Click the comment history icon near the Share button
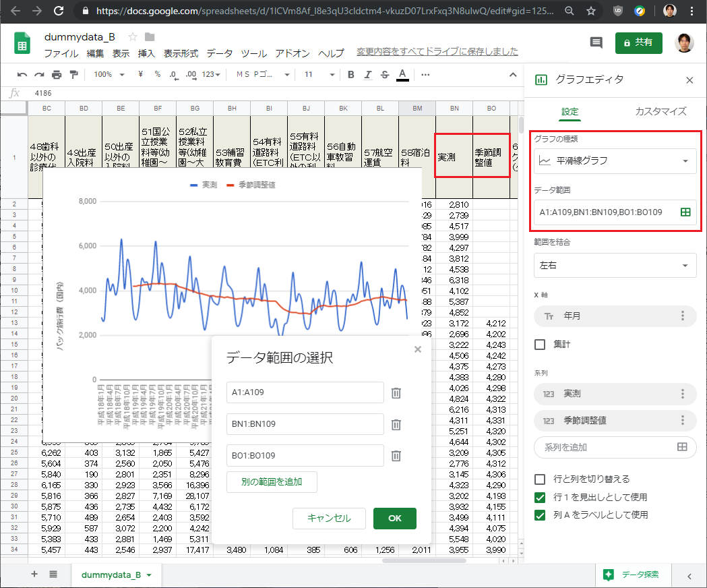707x588 pixels. pos(596,42)
